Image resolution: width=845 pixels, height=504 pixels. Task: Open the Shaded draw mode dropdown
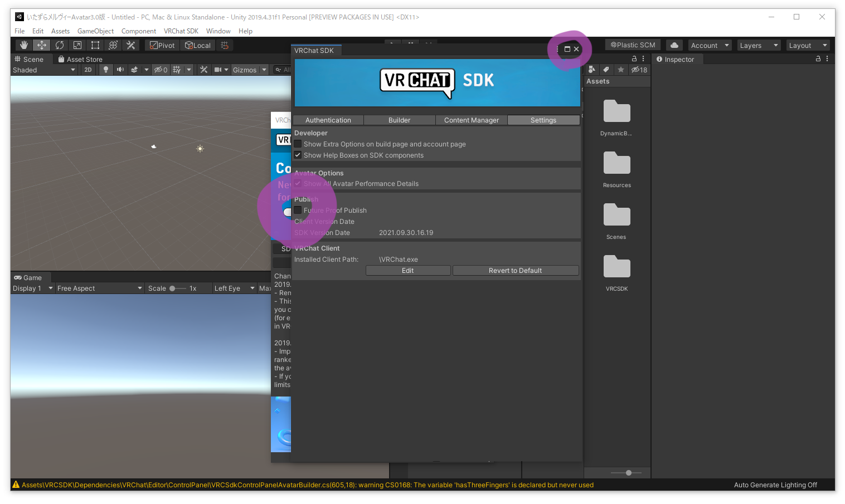click(x=44, y=70)
